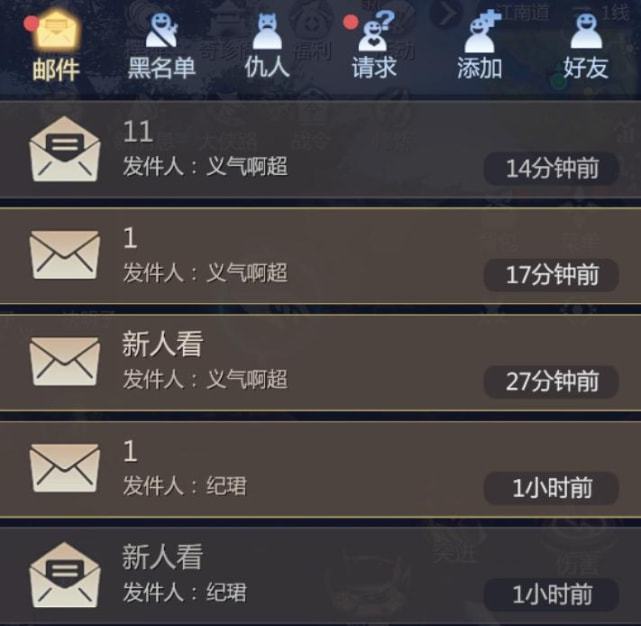Select the 添加 add friend icon
This screenshot has height=626, width=641.
[484, 31]
